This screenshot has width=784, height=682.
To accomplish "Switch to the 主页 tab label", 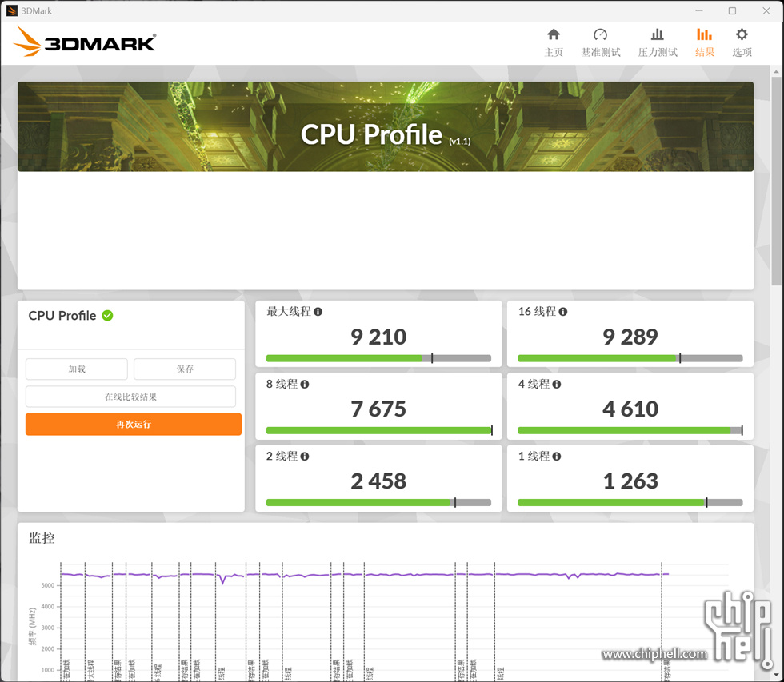I will 554,53.
